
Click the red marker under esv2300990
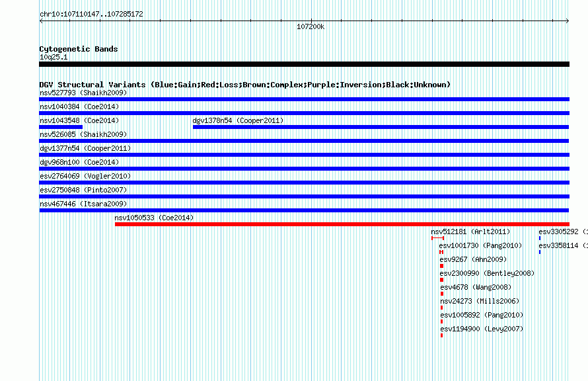[x=442, y=280]
